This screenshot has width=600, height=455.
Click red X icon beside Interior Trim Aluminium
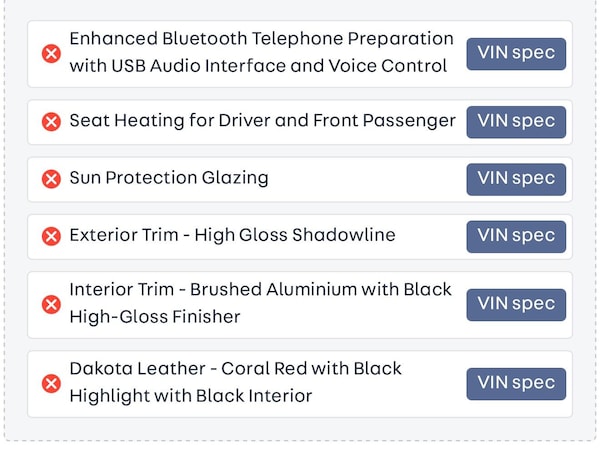tap(51, 304)
